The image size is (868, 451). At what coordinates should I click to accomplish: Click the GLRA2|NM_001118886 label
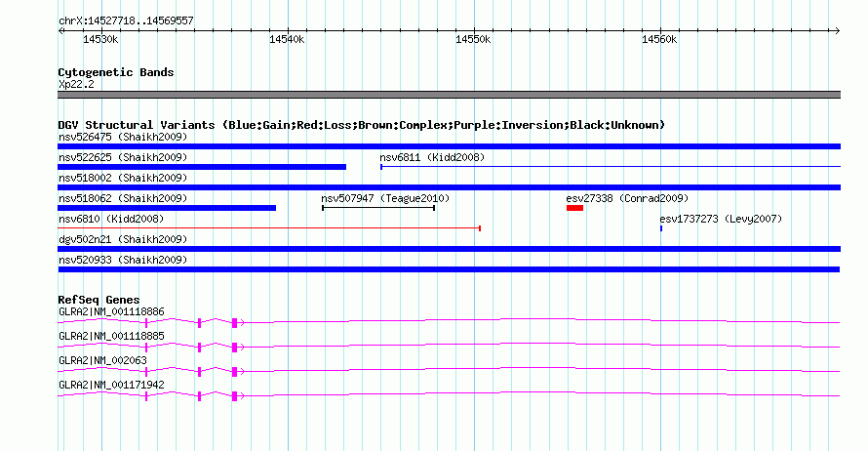[111, 312]
